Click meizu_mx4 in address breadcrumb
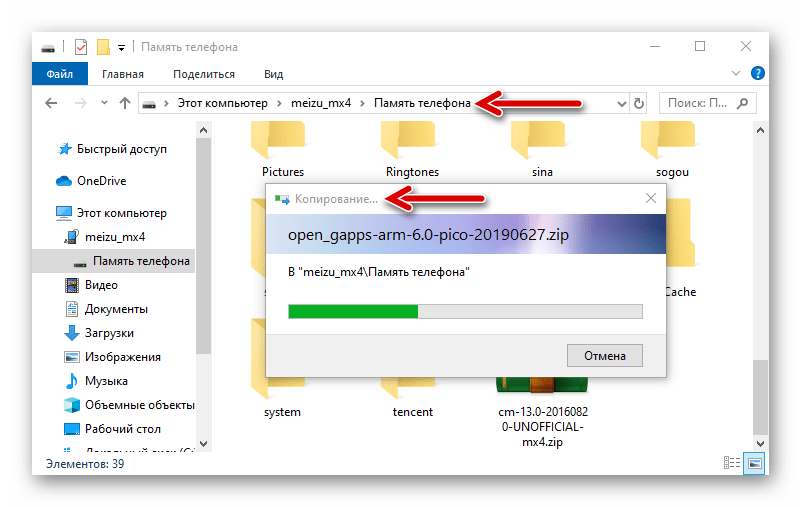 (321, 103)
